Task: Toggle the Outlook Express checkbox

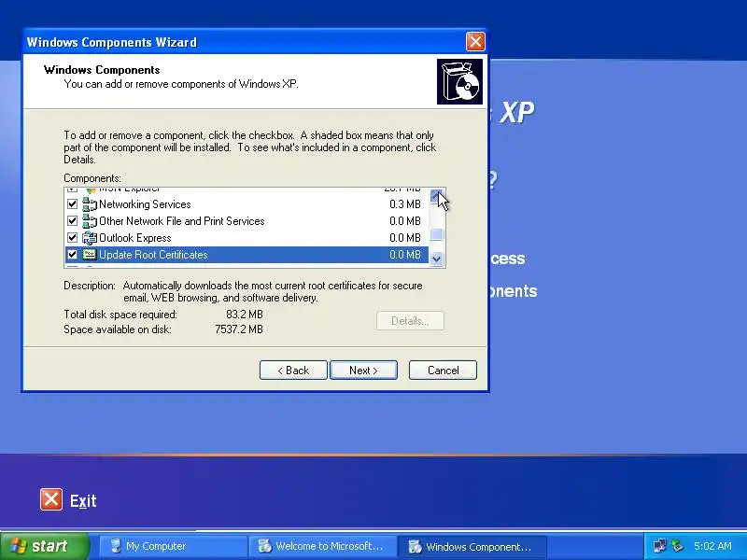Action: [x=73, y=238]
